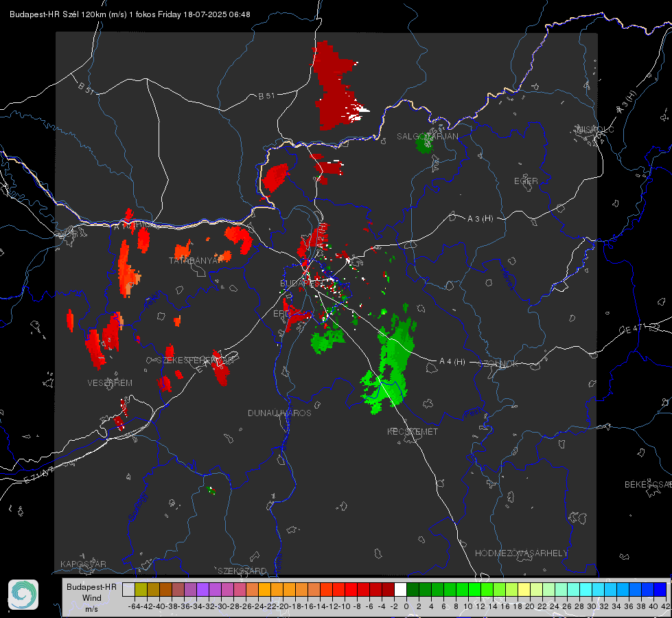The height and width of the screenshot is (618, 672).
Task: Pick the dark blue swatch at the 42 end
Action: pyautogui.click(x=660, y=590)
